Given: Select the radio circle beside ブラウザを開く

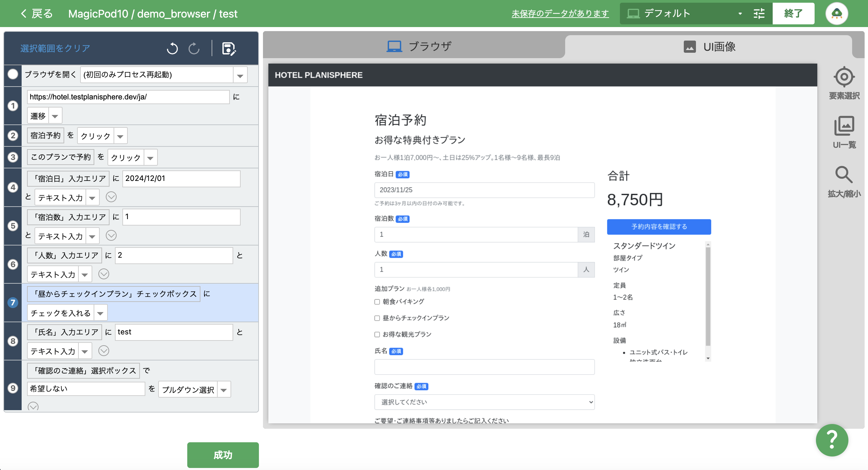Looking at the screenshot, I should tap(13, 74).
